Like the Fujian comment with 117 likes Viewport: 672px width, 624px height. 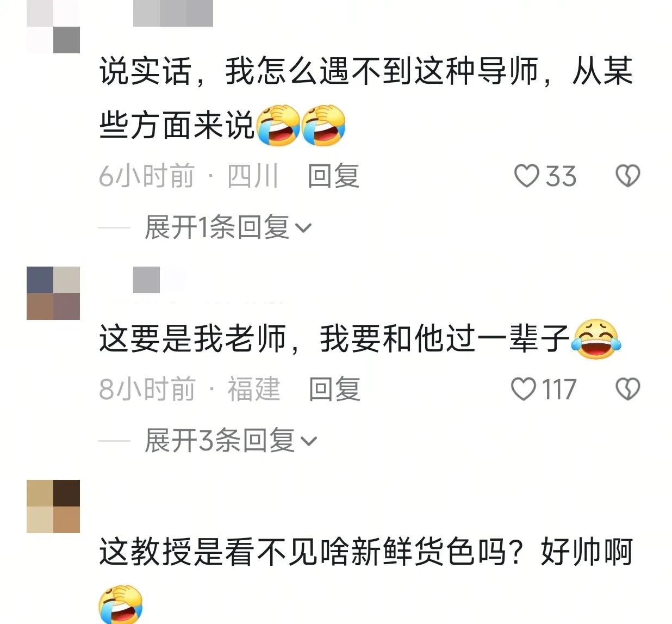click(x=524, y=390)
